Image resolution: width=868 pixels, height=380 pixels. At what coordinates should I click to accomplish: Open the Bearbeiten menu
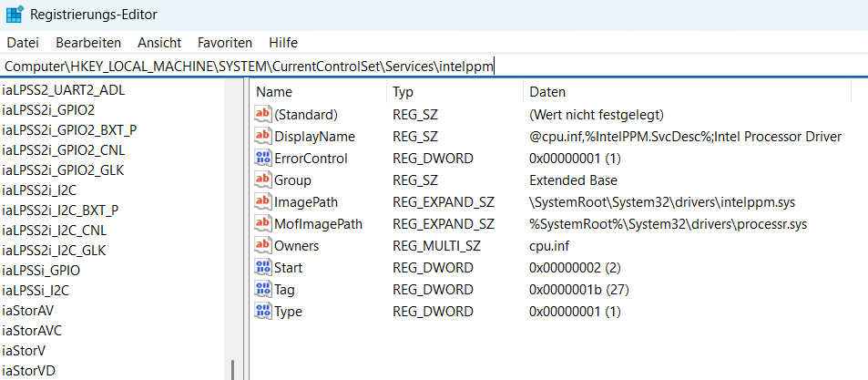point(88,43)
